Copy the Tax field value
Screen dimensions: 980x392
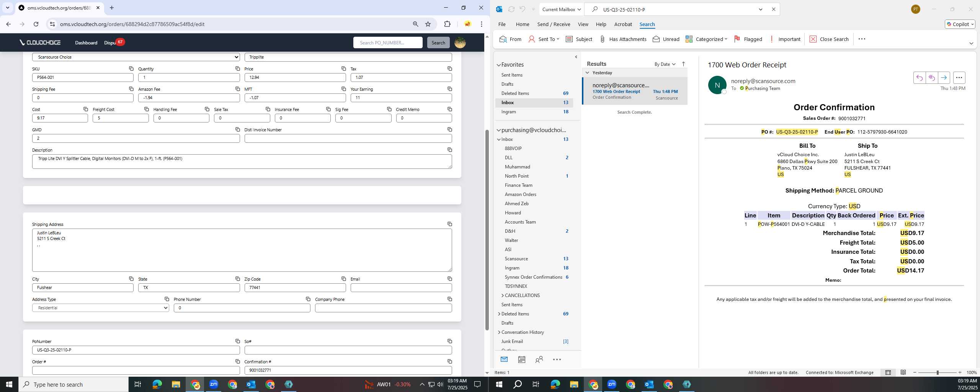pyautogui.click(x=450, y=69)
